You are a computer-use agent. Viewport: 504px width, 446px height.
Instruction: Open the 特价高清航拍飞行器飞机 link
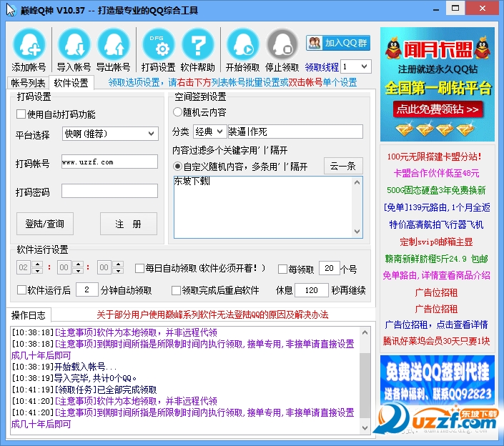pos(436,224)
